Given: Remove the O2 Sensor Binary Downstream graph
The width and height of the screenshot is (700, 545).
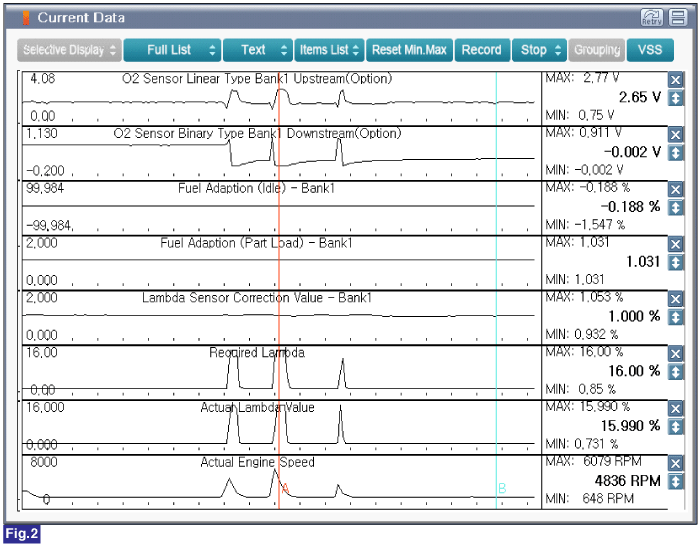Looking at the screenshot, I should (x=675, y=134).
